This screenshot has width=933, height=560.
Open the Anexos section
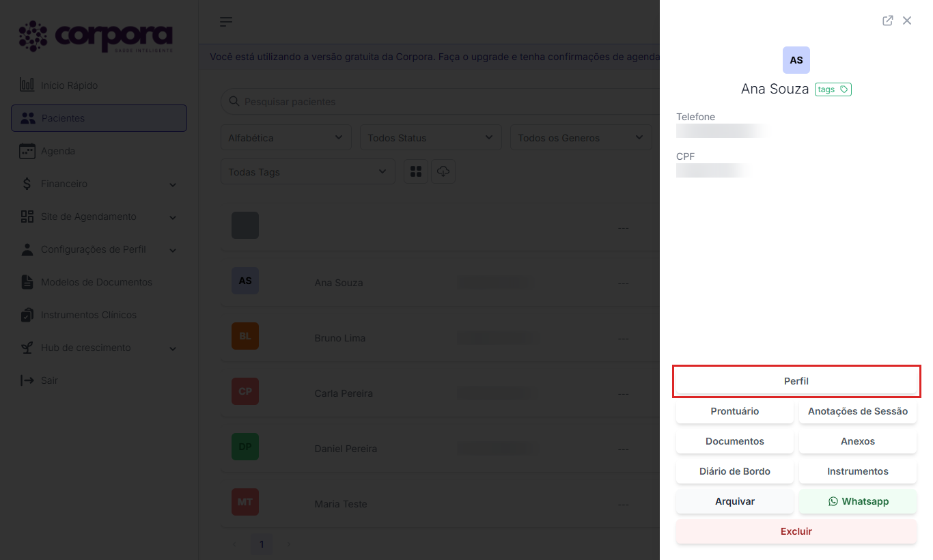[x=858, y=441]
